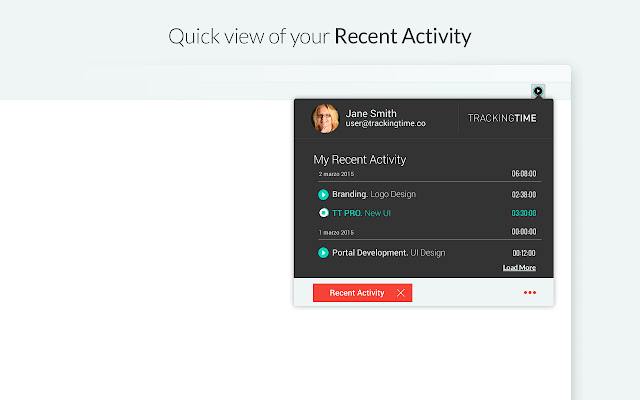This screenshot has width=640, height=400.
Task: Click the 03:30:00 active timer value
Action: tap(524, 213)
